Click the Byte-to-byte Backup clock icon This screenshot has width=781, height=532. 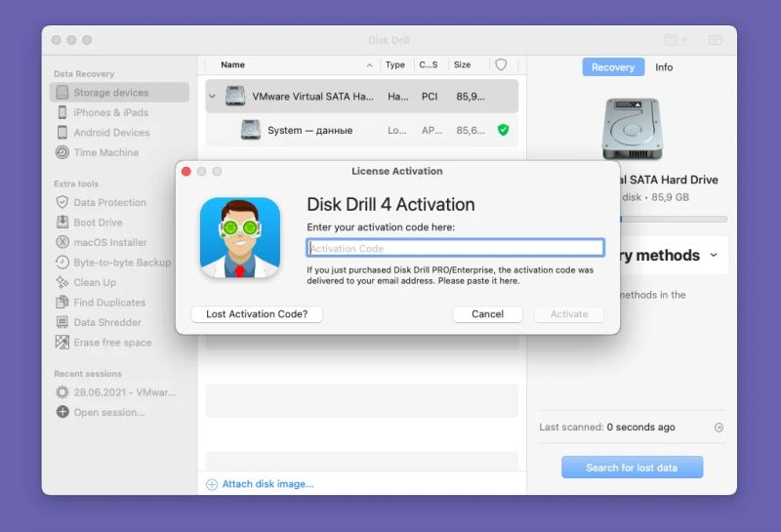[x=62, y=262]
